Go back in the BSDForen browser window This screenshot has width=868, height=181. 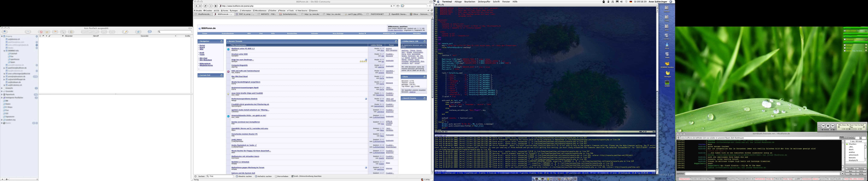click(x=196, y=6)
